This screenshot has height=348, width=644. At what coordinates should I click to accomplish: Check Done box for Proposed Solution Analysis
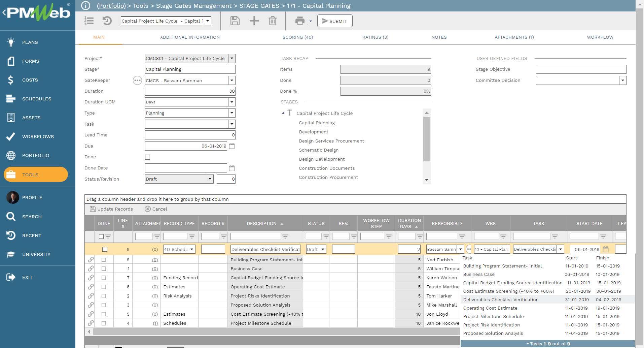104,305
